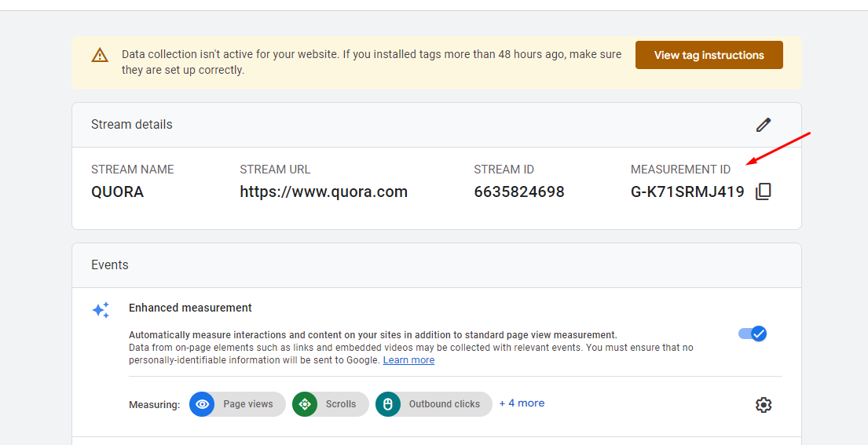Click the Enhanced measurement title
The image size is (868, 445).
[x=190, y=308]
